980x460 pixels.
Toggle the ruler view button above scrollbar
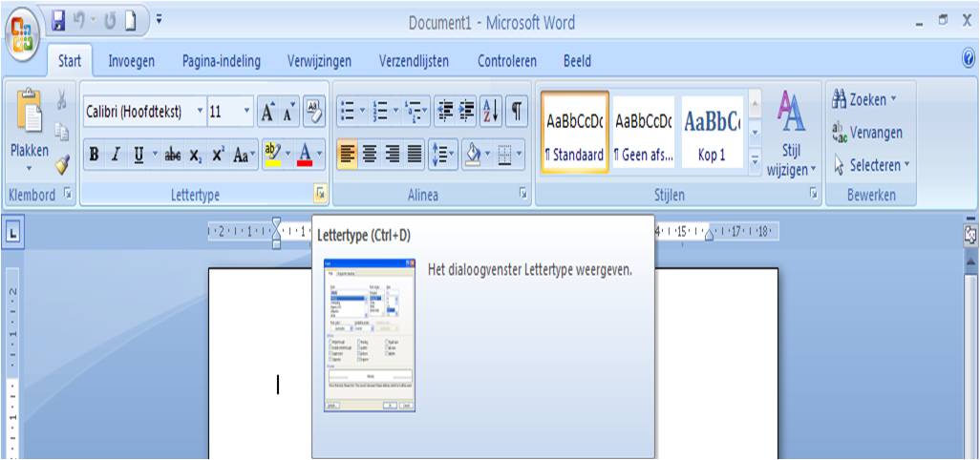tap(970, 235)
